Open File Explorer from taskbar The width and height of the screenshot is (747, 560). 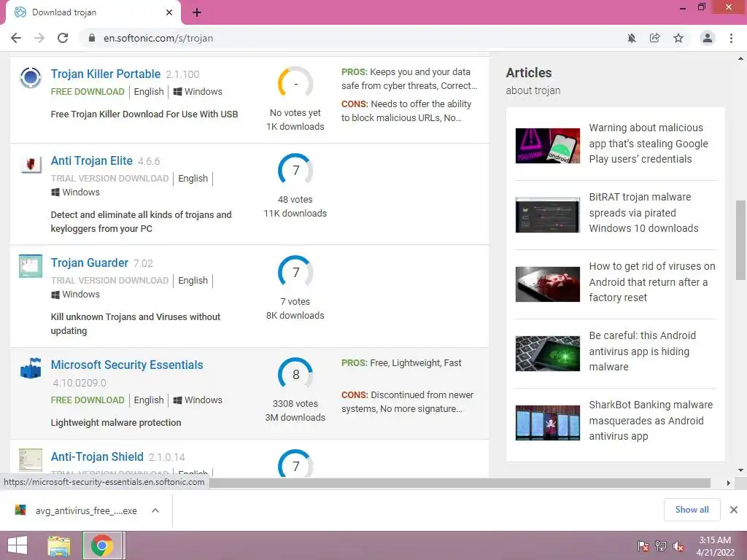(58, 545)
